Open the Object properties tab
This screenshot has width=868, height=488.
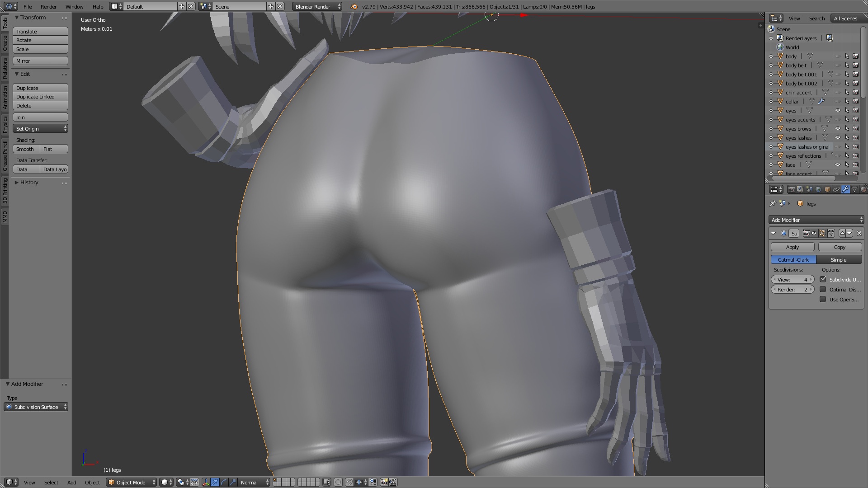(x=827, y=189)
